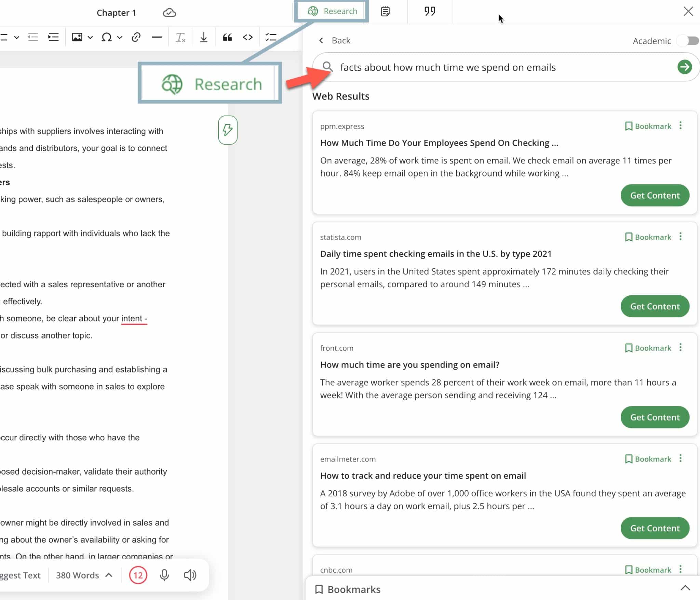700x600 pixels.
Task: Open the image insert dropdown arrow
Action: 90,37
